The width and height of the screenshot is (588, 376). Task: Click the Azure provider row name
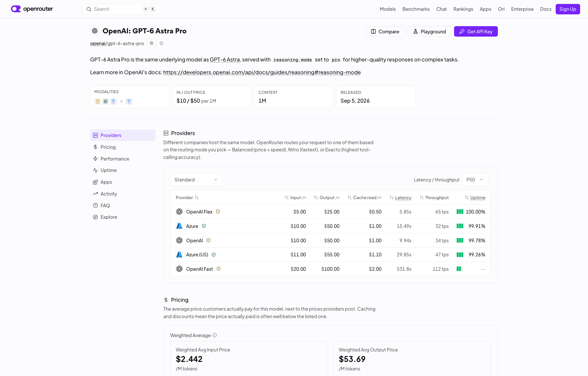click(x=192, y=226)
